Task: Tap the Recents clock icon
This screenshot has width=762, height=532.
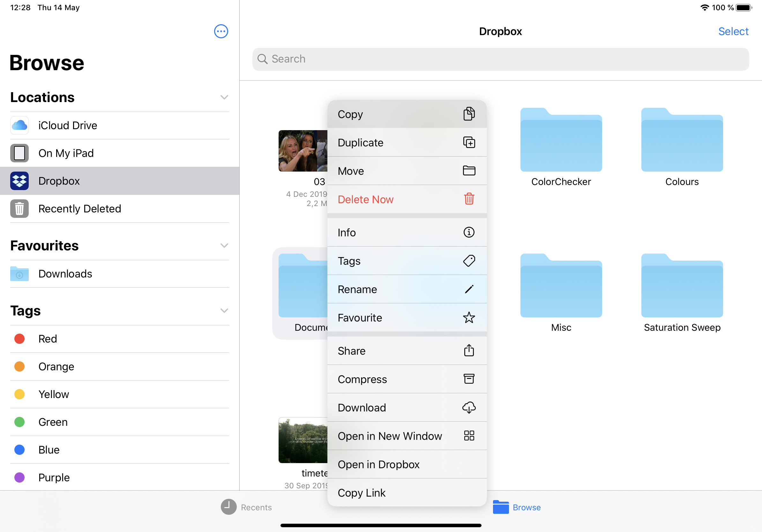Action: 229,507
